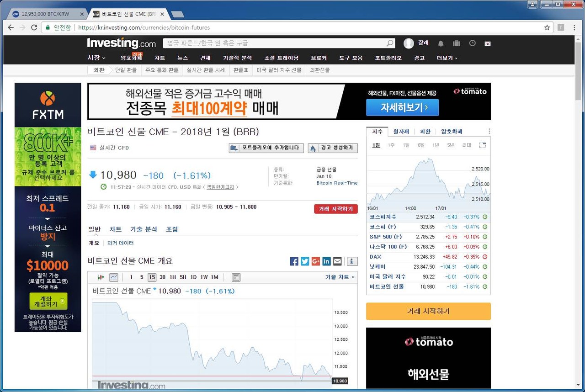This screenshot has height=392, width=585.
Task: Click the LinkedIn share icon
Action: (x=326, y=261)
